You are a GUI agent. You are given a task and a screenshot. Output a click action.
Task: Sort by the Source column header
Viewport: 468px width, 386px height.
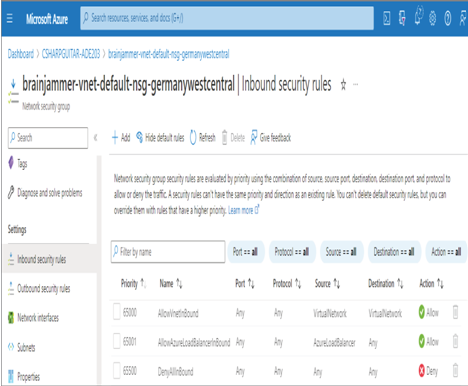click(327, 283)
